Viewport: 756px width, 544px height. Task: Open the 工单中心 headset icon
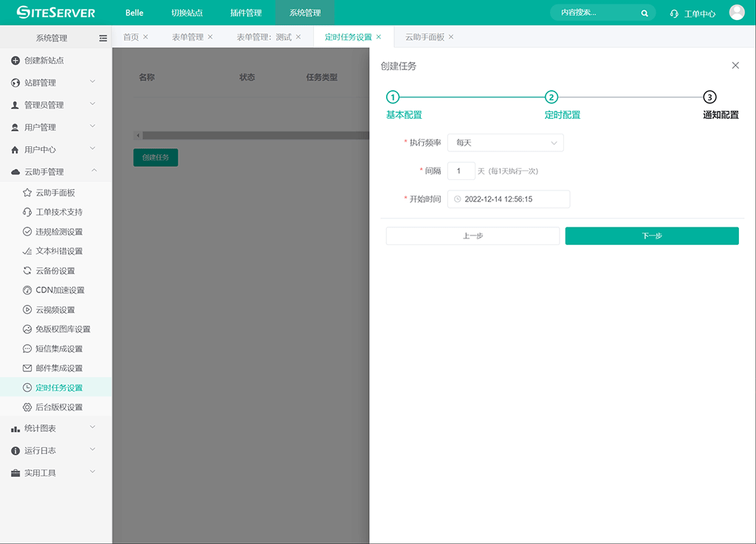674,13
